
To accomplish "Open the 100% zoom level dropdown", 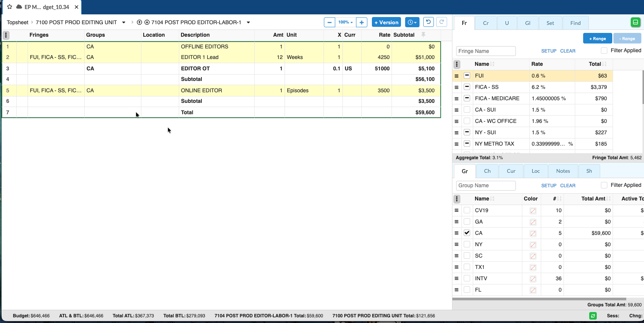I will tap(345, 22).
